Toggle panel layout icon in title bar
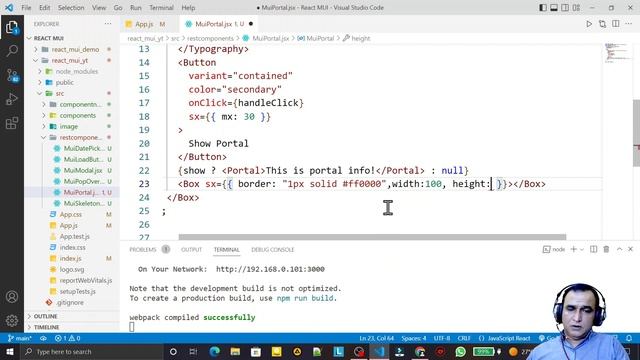The image size is (640, 360). pyautogui.click(x=554, y=8)
